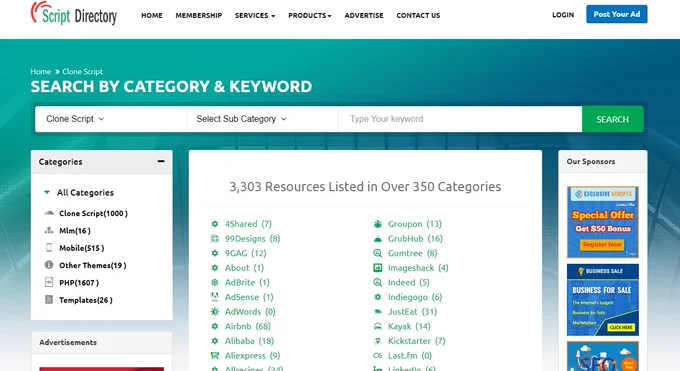Select PHP(1607) in categories
The image size is (680, 371).
[x=79, y=282]
